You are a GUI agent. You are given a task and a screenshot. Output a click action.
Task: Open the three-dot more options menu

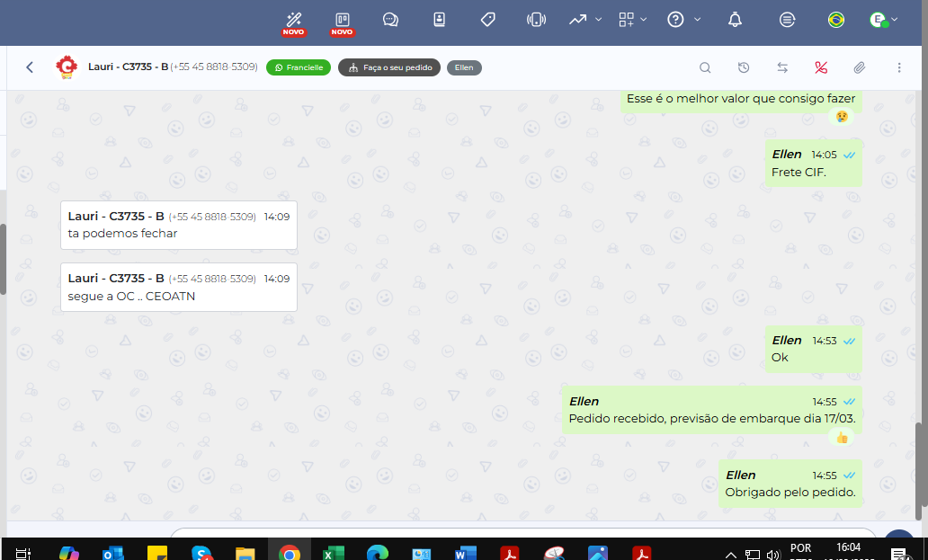tap(899, 67)
